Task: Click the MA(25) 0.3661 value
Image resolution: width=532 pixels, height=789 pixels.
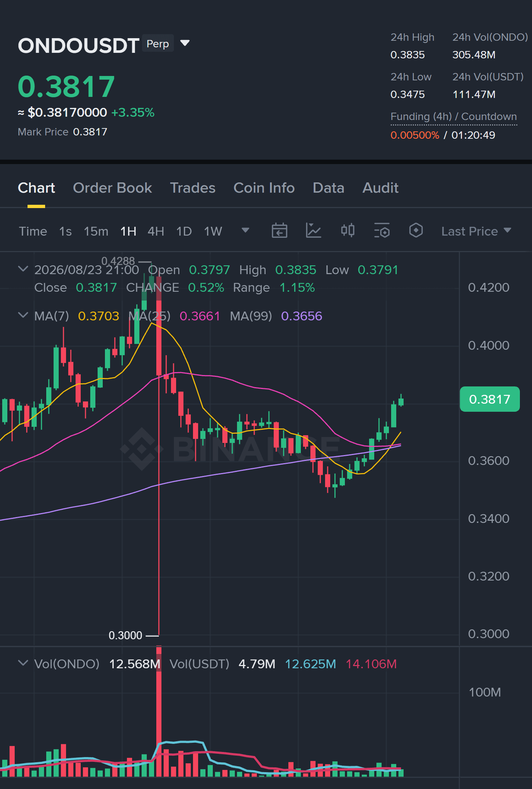Action: pos(200,316)
